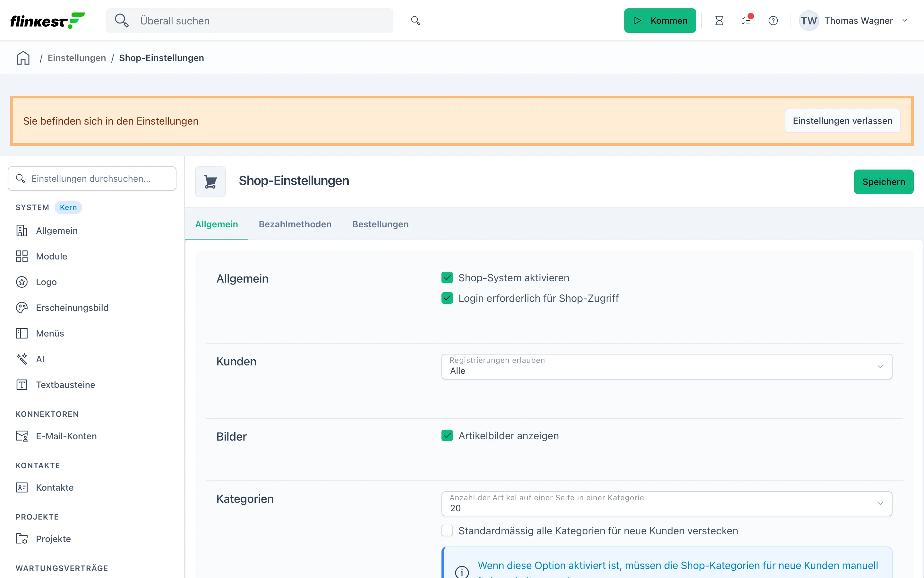Click Einstellungen durchsuchen search field
The height and width of the screenshot is (578, 924).
(x=92, y=179)
